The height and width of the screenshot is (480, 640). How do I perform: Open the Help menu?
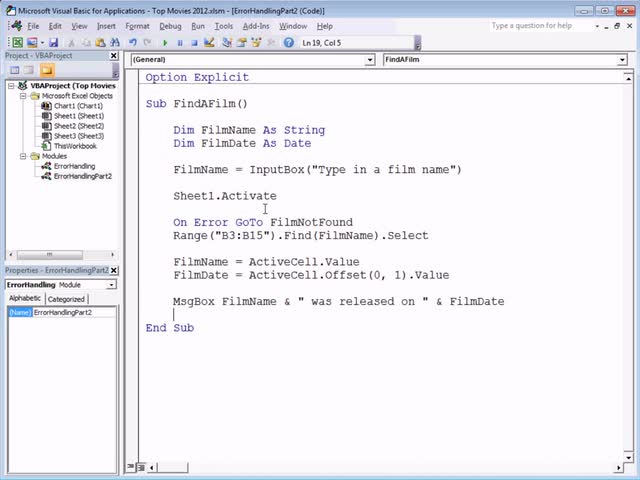pos(324,26)
